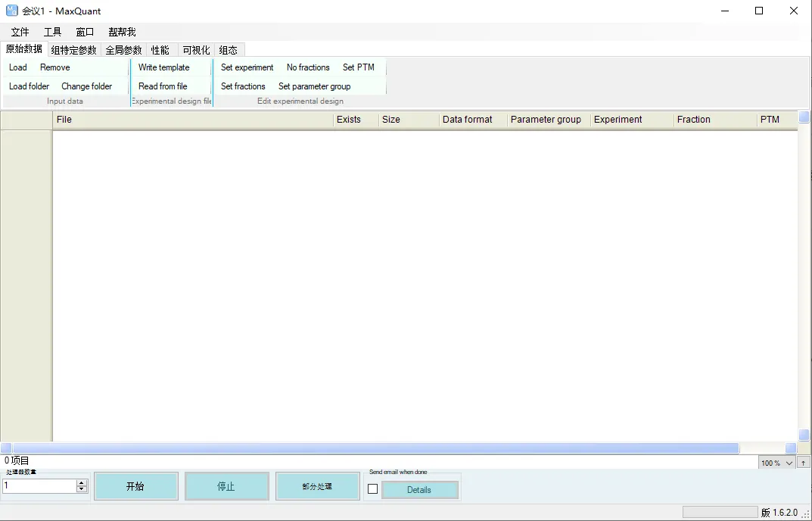Click the Data format column header
The width and height of the screenshot is (812, 521).
[x=473, y=120]
